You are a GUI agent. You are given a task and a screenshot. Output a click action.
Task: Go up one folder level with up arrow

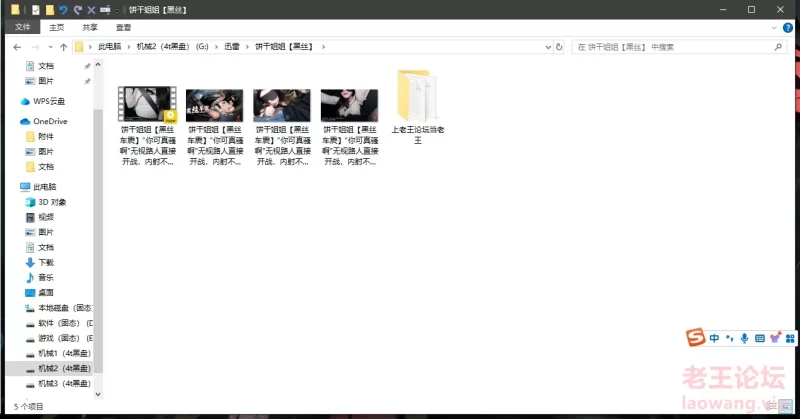click(x=64, y=47)
